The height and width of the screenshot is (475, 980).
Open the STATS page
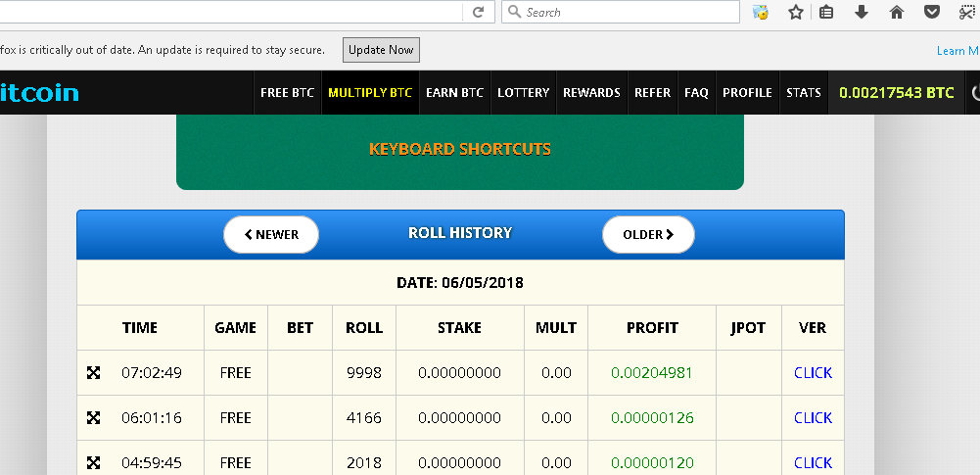tap(804, 92)
